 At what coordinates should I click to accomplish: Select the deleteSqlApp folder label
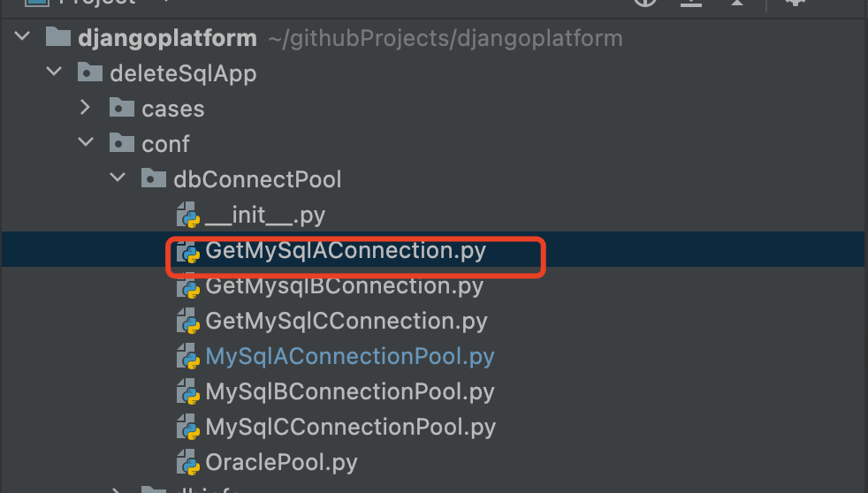point(183,73)
